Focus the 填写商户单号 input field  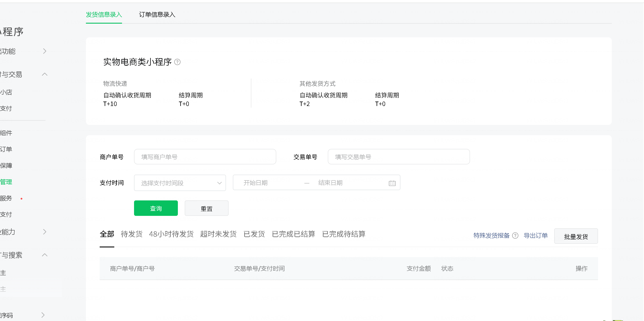[x=205, y=157]
